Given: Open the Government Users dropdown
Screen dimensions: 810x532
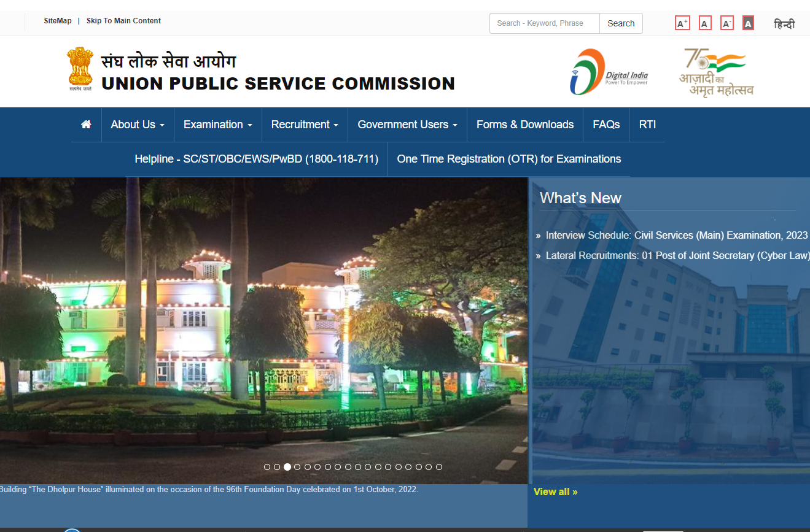Looking at the screenshot, I should (x=407, y=125).
